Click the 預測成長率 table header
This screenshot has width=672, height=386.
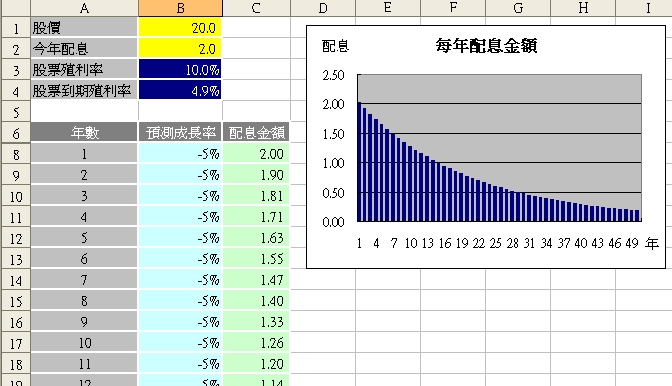click(x=180, y=132)
